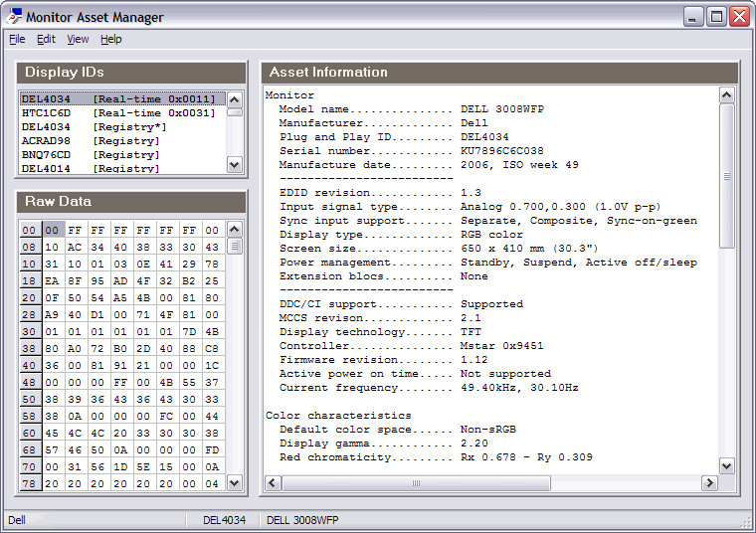Select raw data row offset 08
Viewport: 756px width, 533px height.
(31, 247)
